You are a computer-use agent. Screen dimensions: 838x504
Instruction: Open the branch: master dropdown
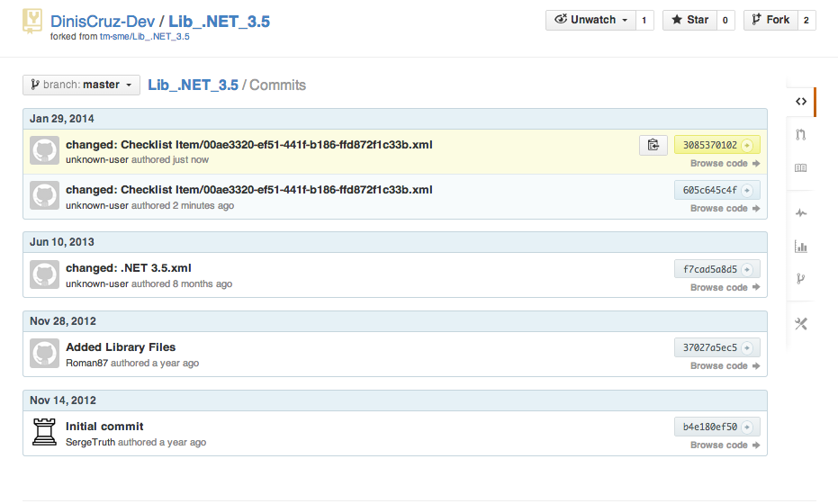(81, 85)
